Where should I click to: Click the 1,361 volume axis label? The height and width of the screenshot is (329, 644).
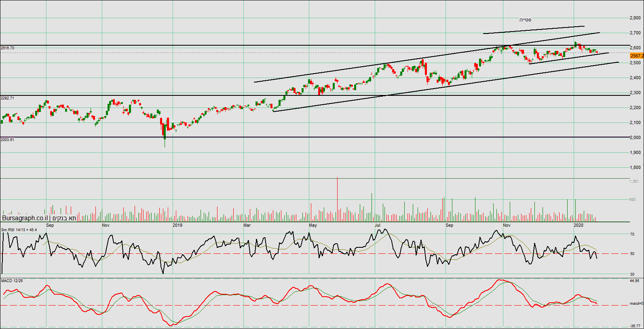[634, 181]
